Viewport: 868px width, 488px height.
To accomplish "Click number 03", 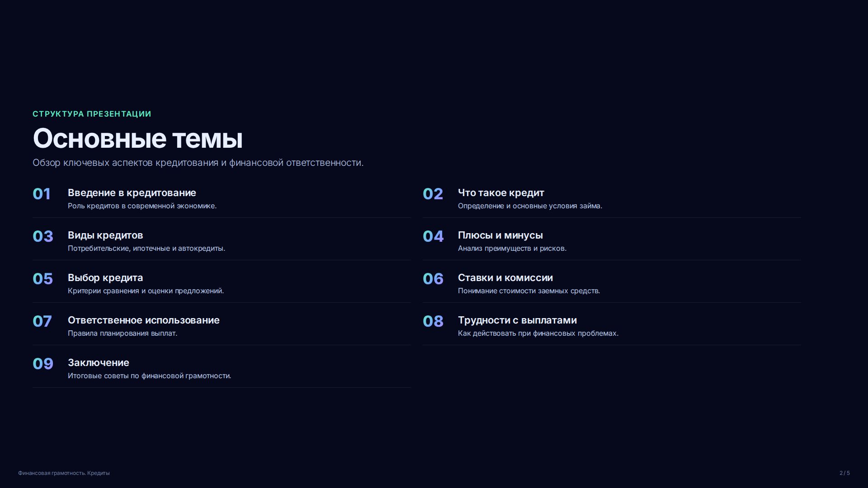I will [43, 236].
